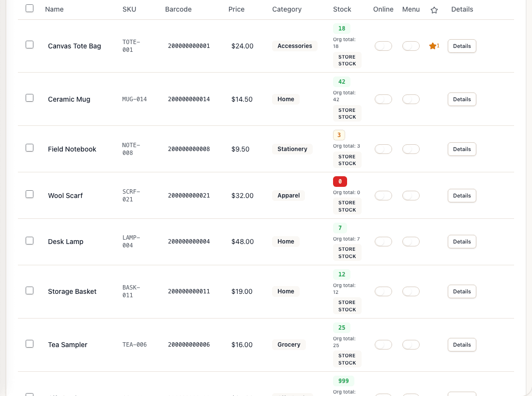The image size is (532, 396).
Task: Click the $48.00 price cell
Action: 243,242
